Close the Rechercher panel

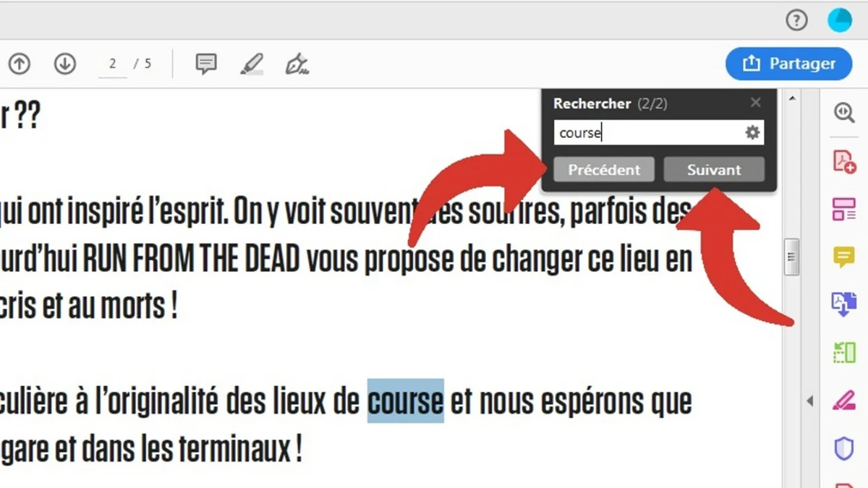click(755, 103)
